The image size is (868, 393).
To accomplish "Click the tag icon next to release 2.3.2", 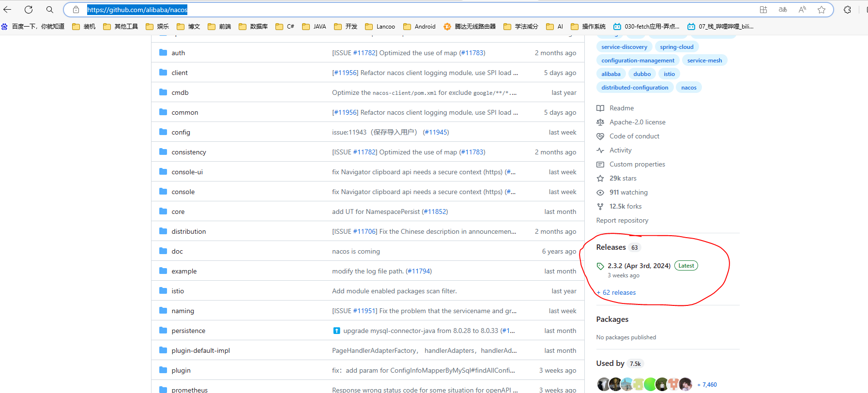I will tap(600, 266).
